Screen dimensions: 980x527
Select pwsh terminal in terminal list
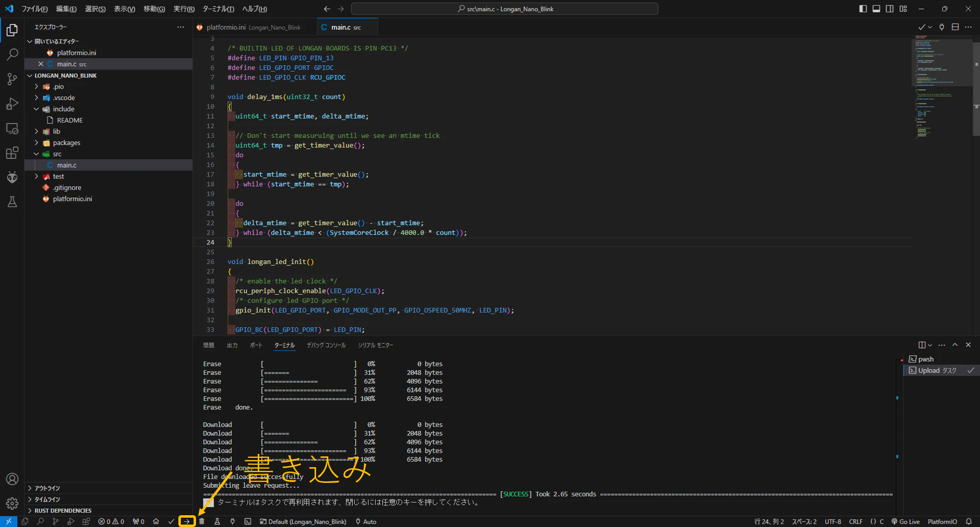tap(926, 359)
